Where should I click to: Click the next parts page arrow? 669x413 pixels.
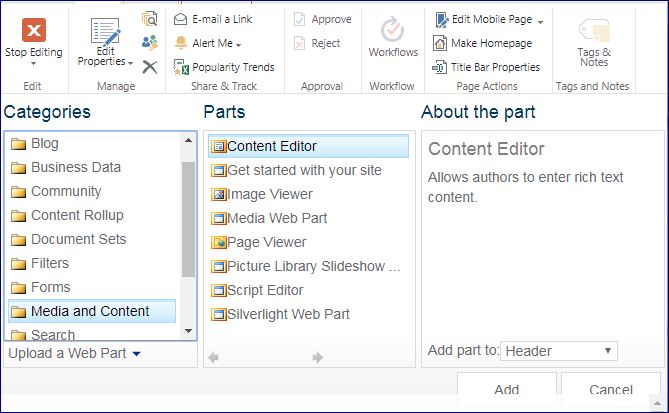point(318,357)
